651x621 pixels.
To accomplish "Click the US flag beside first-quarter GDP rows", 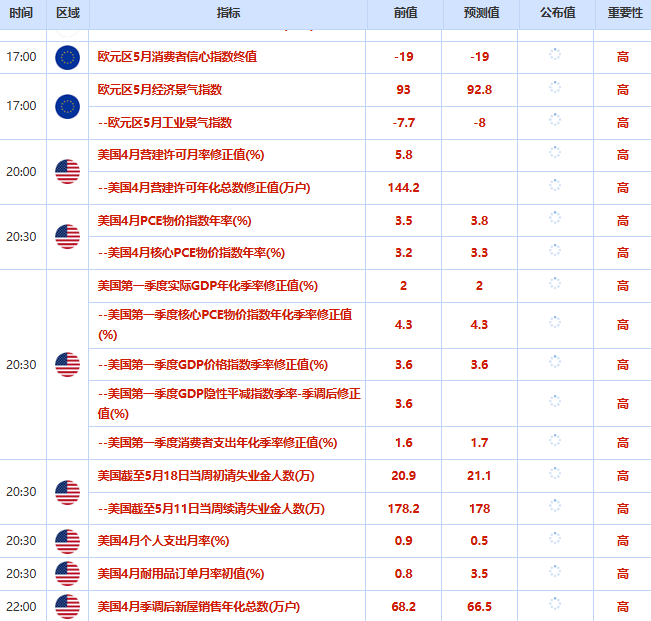I will (x=67, y=364).
